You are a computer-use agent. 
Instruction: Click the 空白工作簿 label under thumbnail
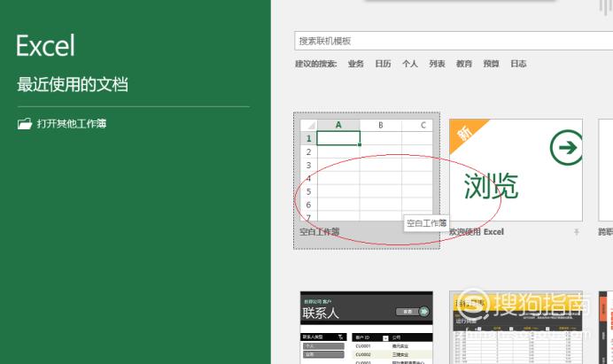pos(320,232)
